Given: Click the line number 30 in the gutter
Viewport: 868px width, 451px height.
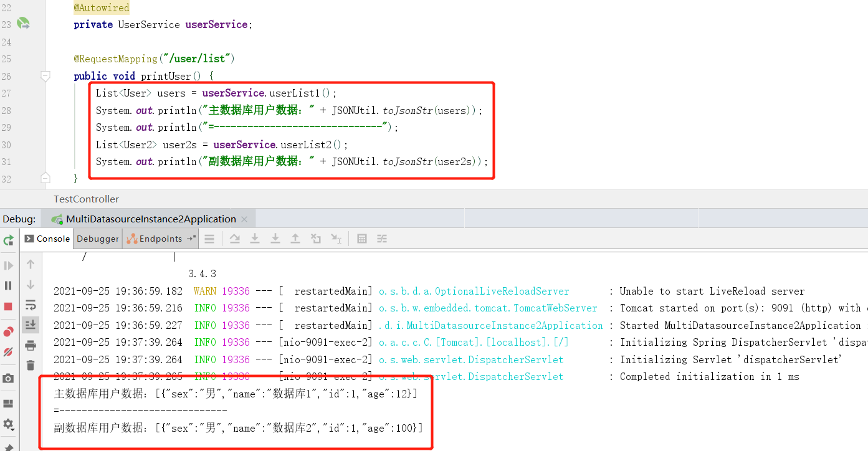Looking at the screenshot, I should coord(6,145).
